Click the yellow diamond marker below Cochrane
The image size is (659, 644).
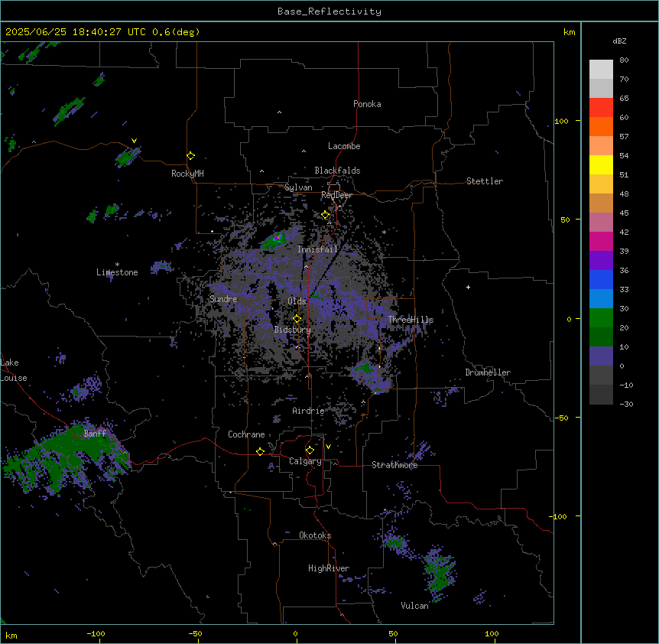coord(260,451)
